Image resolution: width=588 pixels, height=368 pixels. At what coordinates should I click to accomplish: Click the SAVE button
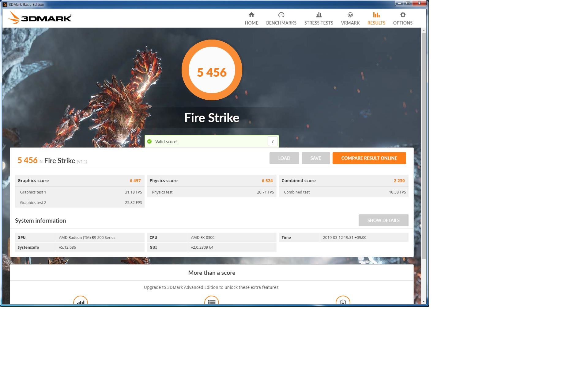tap(316, 158)
